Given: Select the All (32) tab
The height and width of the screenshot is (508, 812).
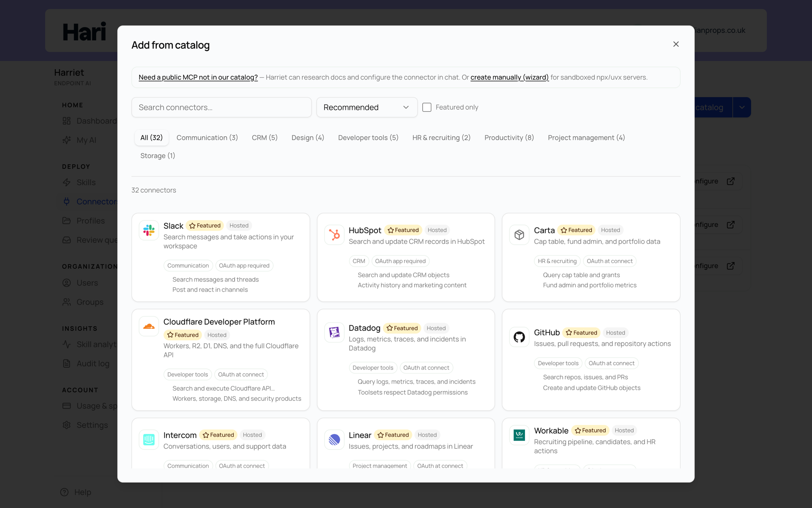Looking at the screenshot, I should 151,138.
